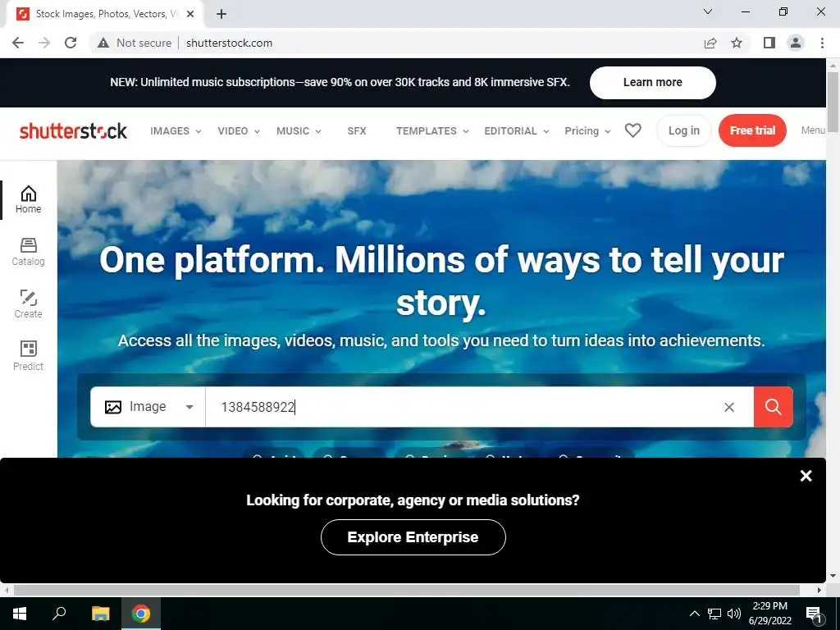Open saved favorites heart icon
This screenshot has width=840, height=630.
[632, 130]
